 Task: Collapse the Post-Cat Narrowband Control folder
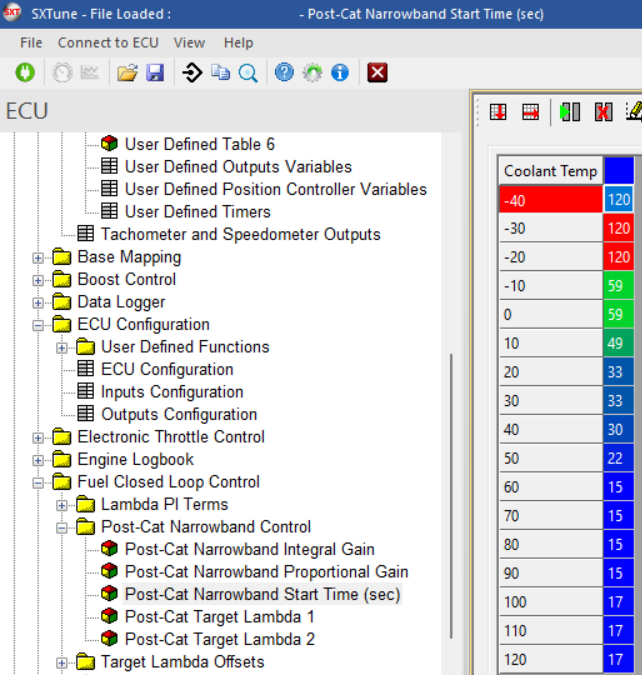click(62, 528)
